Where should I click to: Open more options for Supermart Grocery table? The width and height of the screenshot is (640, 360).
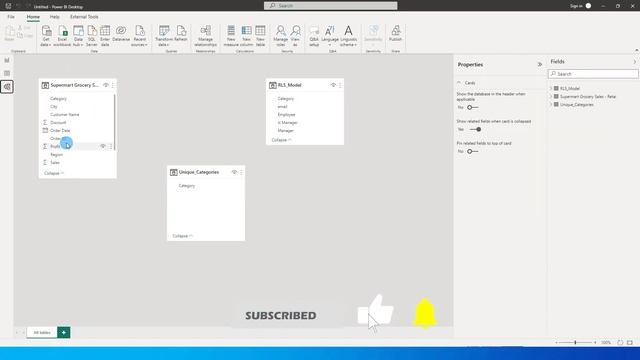(x=113, y=85)
